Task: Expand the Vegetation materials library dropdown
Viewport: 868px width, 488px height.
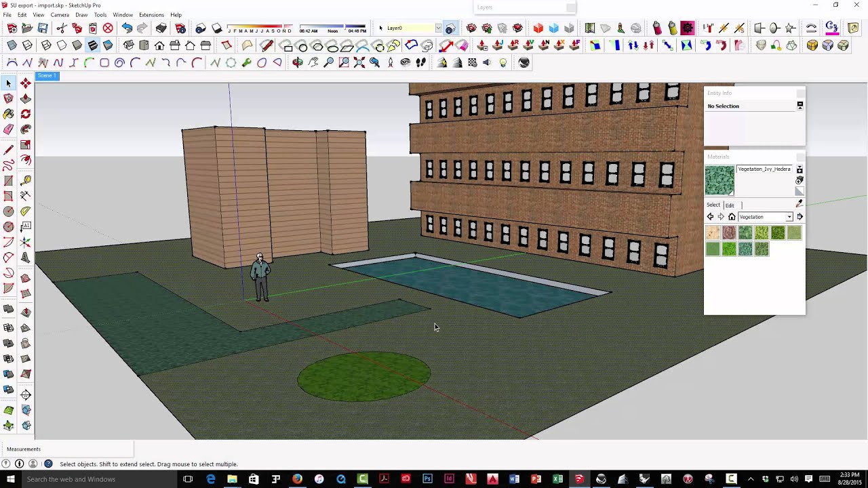Action: tap(789, 217)
